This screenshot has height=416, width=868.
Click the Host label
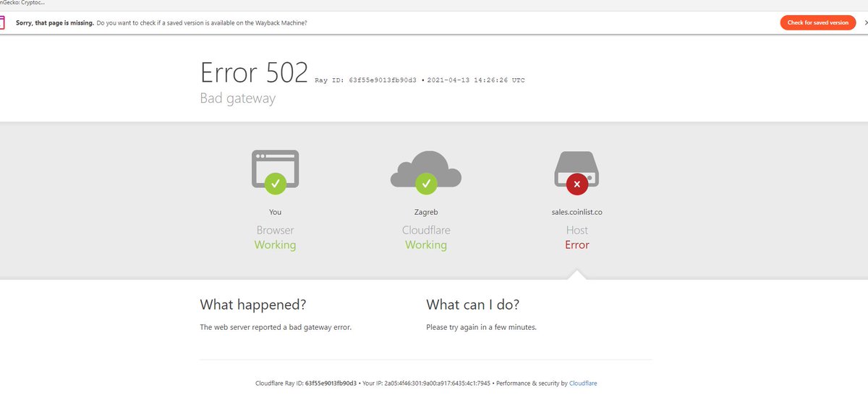tap(577, 230)
